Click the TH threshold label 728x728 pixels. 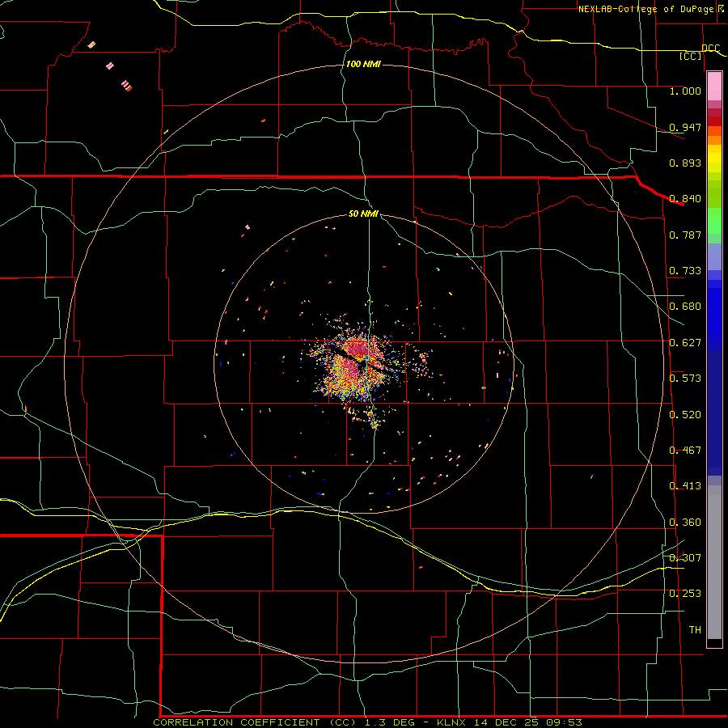(x=695, y=630)
